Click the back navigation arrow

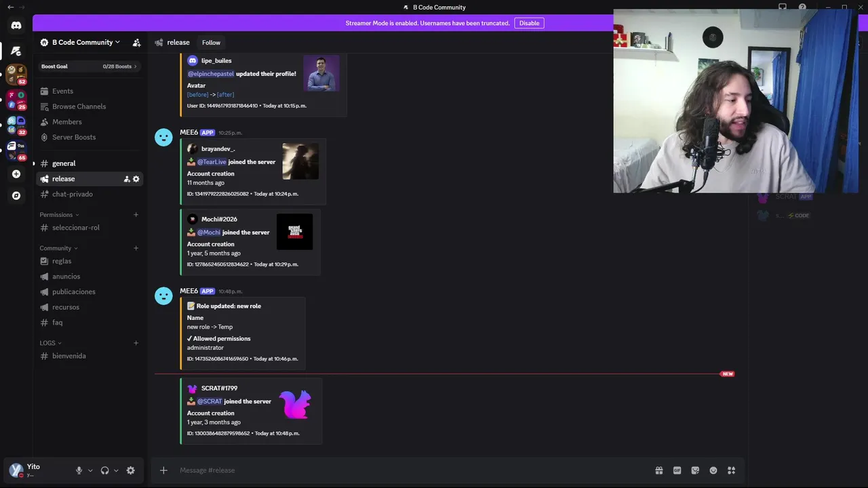pyautogui.click(x=10, y=7)
